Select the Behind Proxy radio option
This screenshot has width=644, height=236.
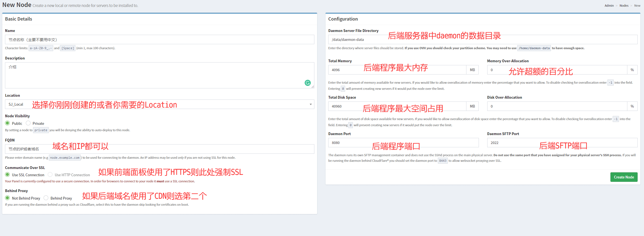coord(46,198)
